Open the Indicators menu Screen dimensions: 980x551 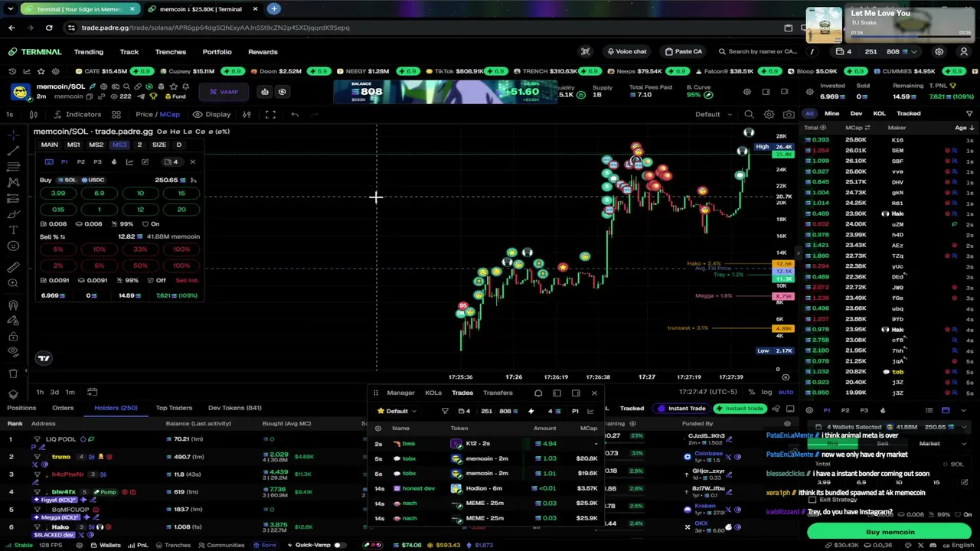(78, 115)
